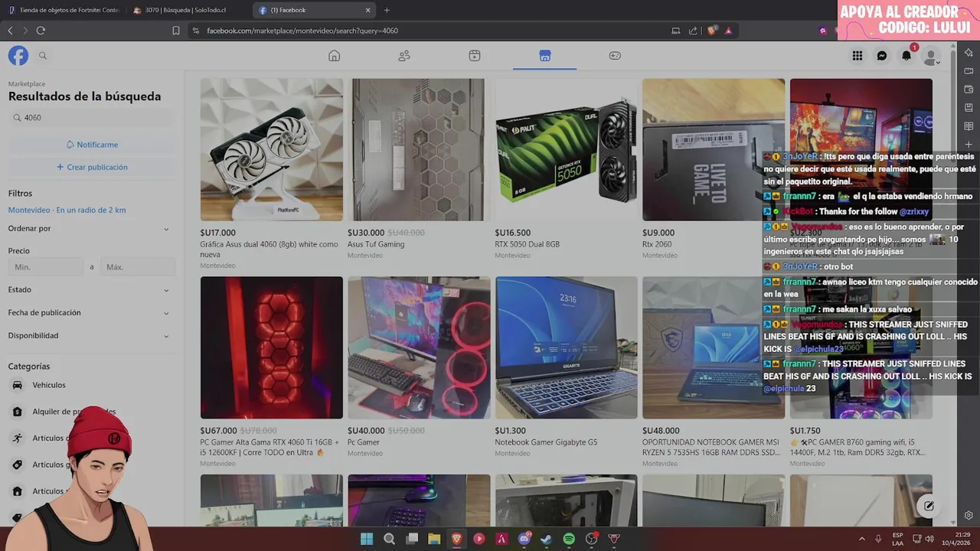The height and width of the screenshot is (551, 980).
Task: Open Brave Wallet in sidebar
Action: tap(969, 90)
